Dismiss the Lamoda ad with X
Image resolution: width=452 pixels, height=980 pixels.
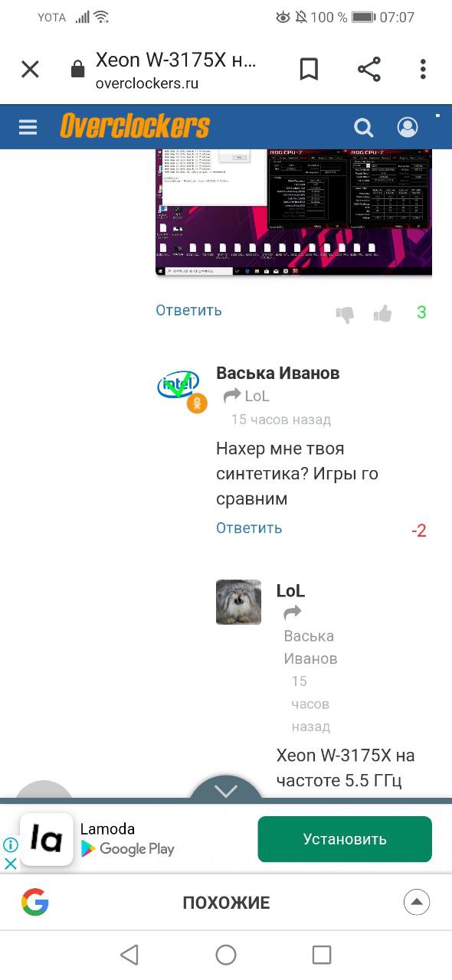[11, 864]
